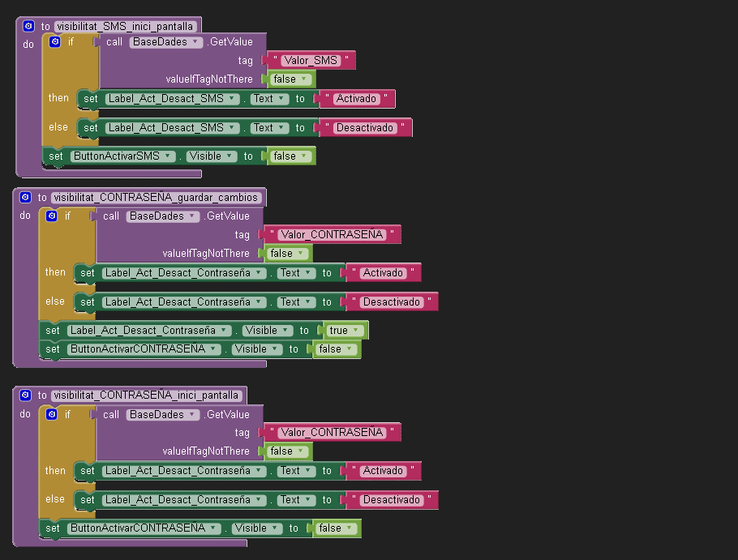Viewport: 738px width, 560px height.
Task: Toggle valueIfTagNotThere false under Valor_SMS tag
Action: pos(290,79)
